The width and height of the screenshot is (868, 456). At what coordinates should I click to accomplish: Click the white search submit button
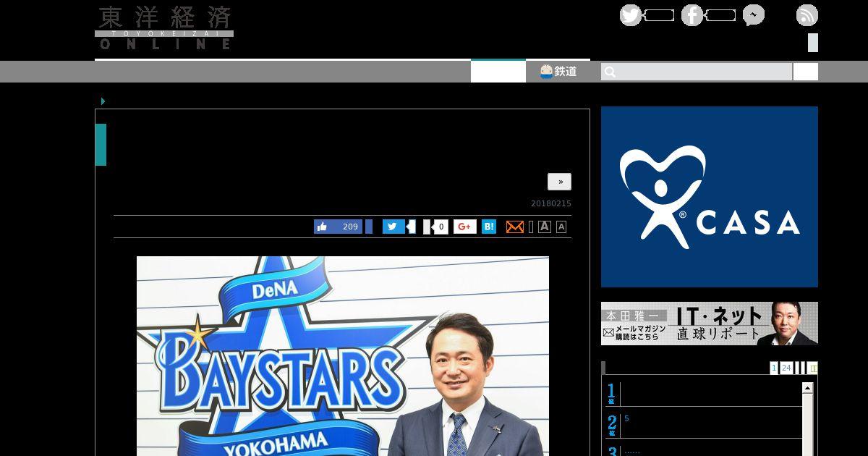(806, 72)
